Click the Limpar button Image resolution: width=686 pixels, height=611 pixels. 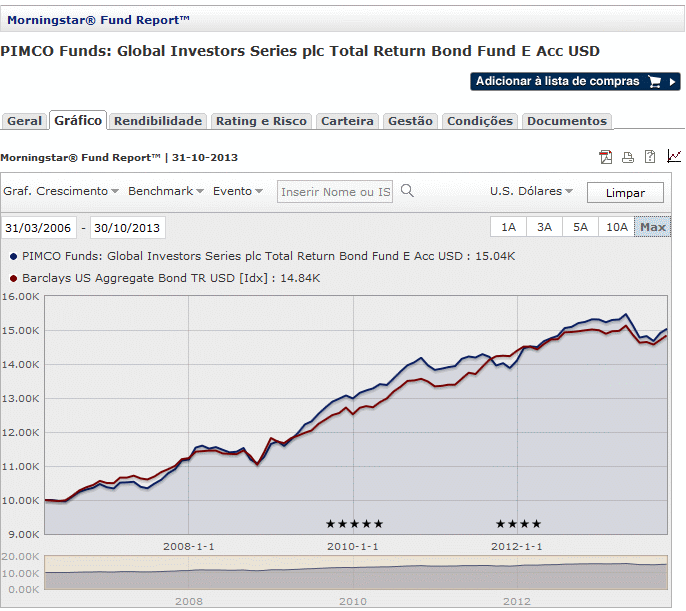click(625, 193)
